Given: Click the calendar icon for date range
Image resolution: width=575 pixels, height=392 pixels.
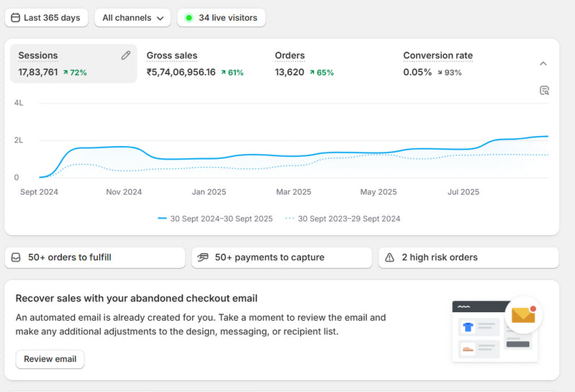Looking at the screenshot, I should 15,18.
